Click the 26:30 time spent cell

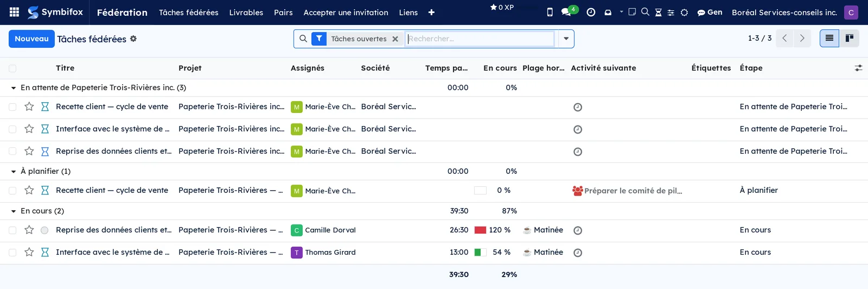[x=459, y=230]
